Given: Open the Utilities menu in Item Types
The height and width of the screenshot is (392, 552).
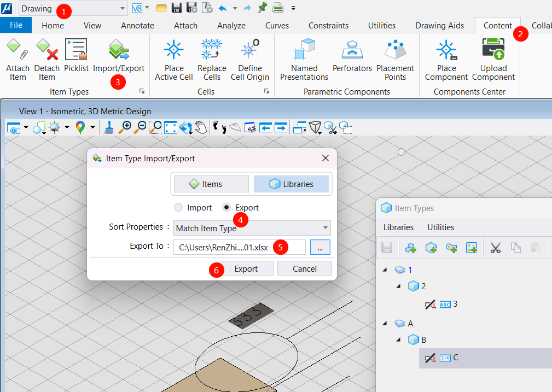Looking at the screenshot, I should click(440, 227).
